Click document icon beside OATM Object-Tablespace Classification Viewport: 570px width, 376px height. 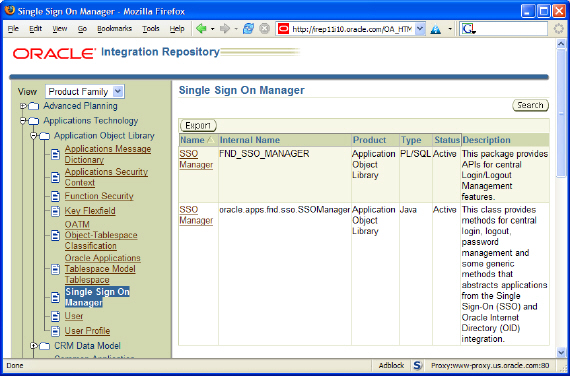coord(55,235)
